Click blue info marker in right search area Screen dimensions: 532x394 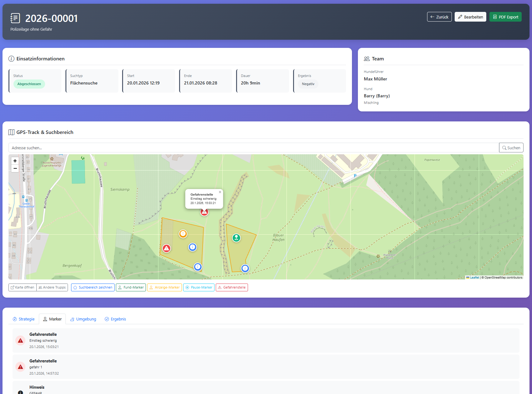click(x=245, y=268)
